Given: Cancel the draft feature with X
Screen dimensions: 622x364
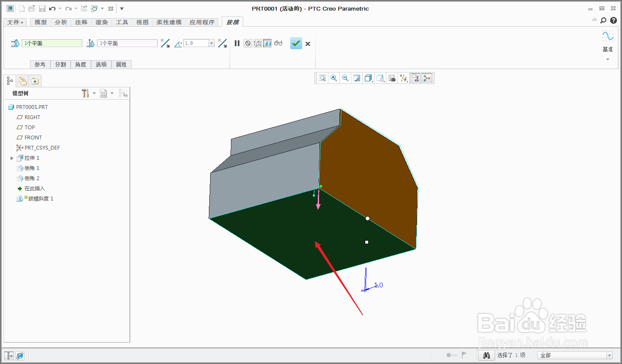Looking at the screenshot, I should pyautogui.click(x=308, y=44).
